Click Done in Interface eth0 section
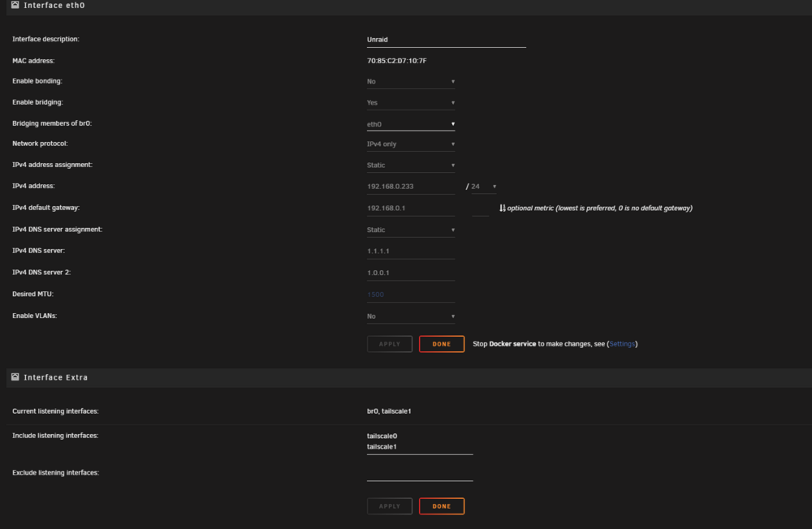The width and height of the screenshot is (812, 529). (x=442, y=344)
